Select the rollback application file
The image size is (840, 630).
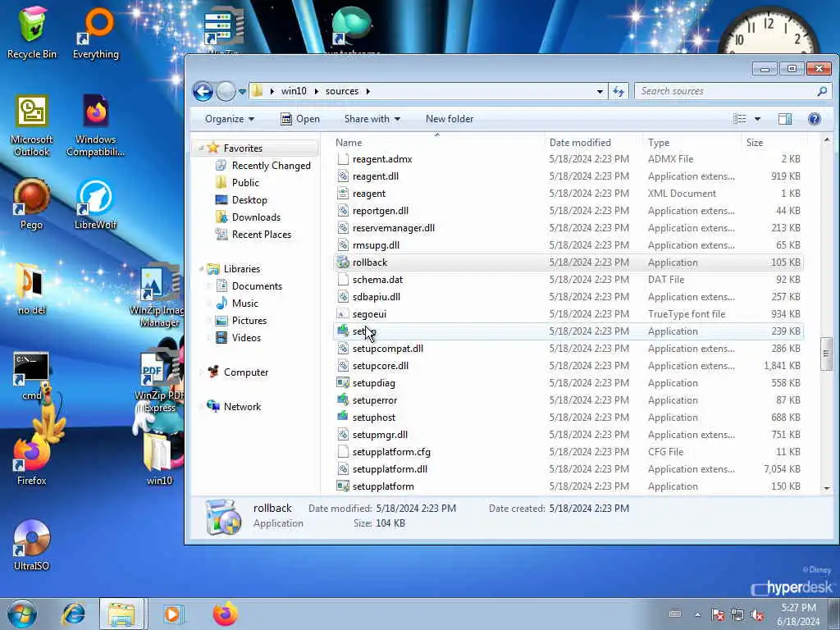click(x=568, y=262)
